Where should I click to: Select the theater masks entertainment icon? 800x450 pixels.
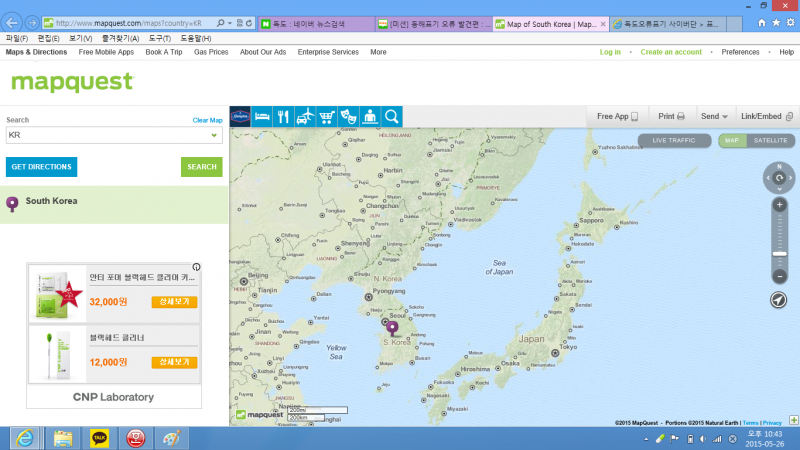click(x=348, y=116)
